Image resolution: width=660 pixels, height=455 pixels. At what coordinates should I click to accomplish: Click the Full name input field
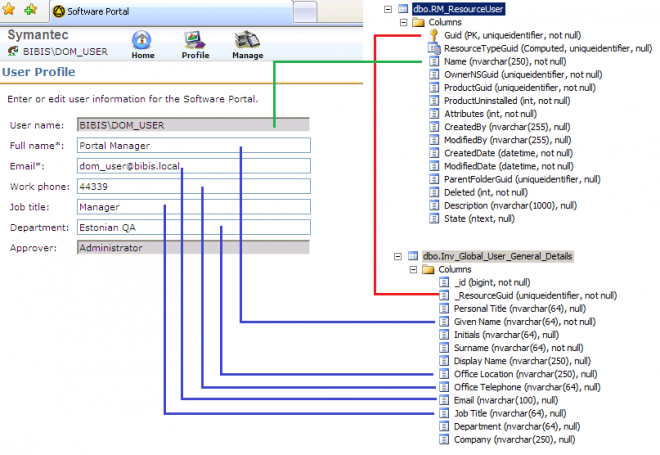pyautogui.click(x=194, y=145)
